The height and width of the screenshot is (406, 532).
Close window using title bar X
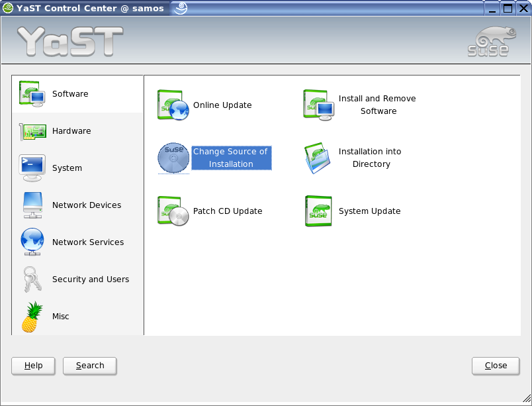tap(523, 8)
